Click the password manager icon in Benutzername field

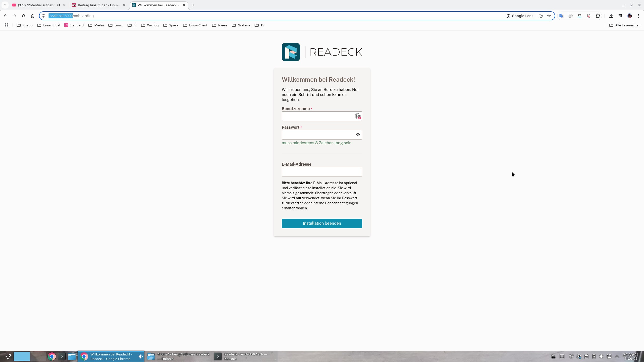coord(357,116)
